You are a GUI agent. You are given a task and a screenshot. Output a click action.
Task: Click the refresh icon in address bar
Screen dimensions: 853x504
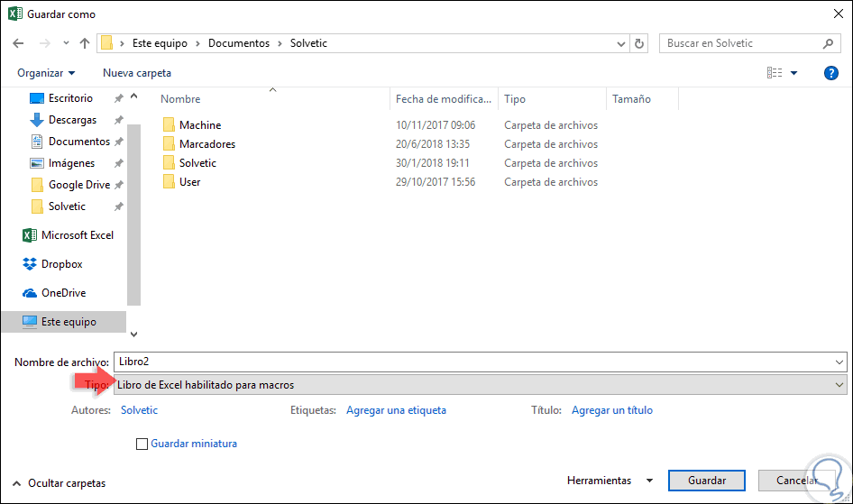point(639,43)
